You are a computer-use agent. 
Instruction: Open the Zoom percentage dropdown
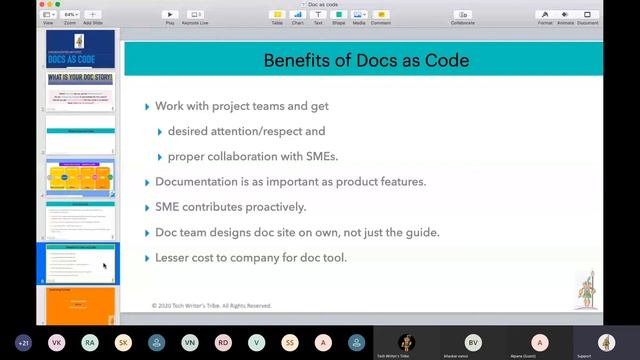coord(70,15)
